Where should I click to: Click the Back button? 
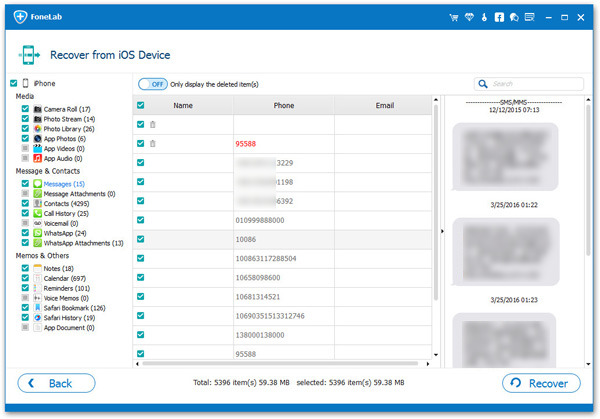[57, 383]
